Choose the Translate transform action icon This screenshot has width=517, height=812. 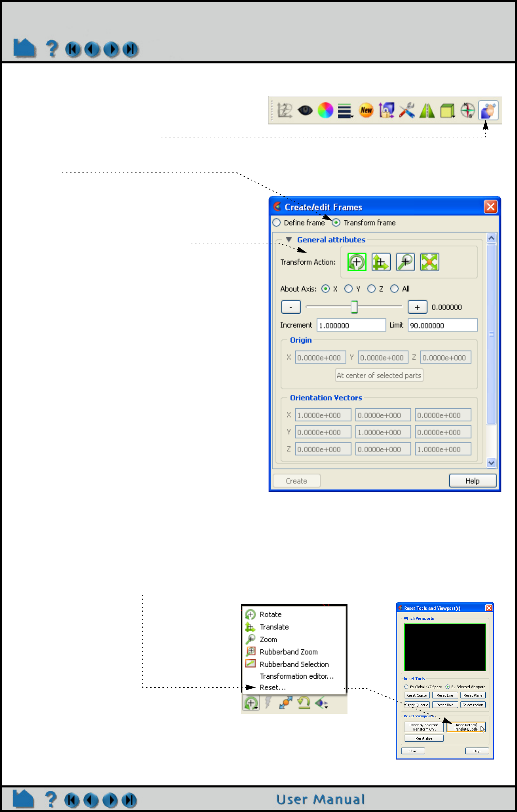click(x=381, y=262)
